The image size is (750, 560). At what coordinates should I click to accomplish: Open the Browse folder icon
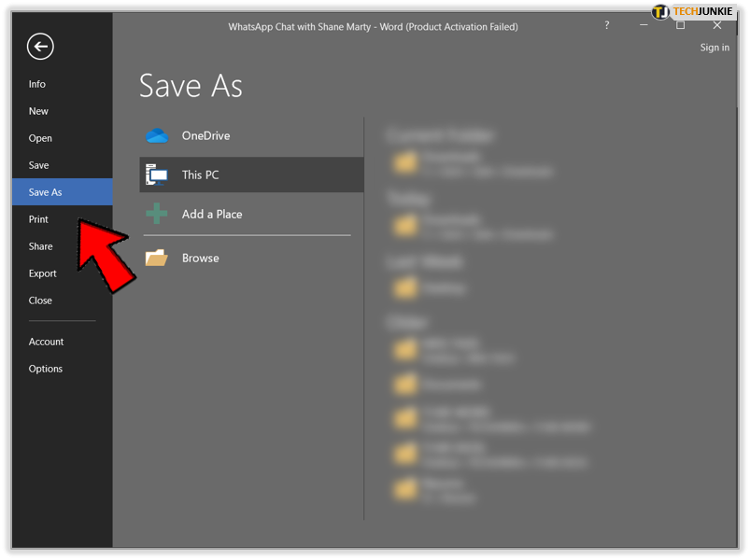(x=156, y=259)
